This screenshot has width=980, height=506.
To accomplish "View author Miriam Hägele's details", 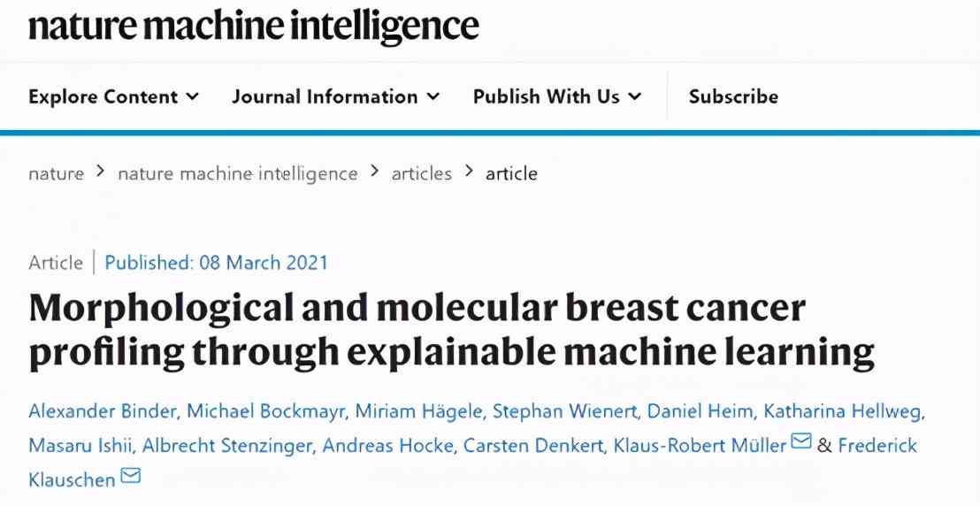I will pos(418,411).
